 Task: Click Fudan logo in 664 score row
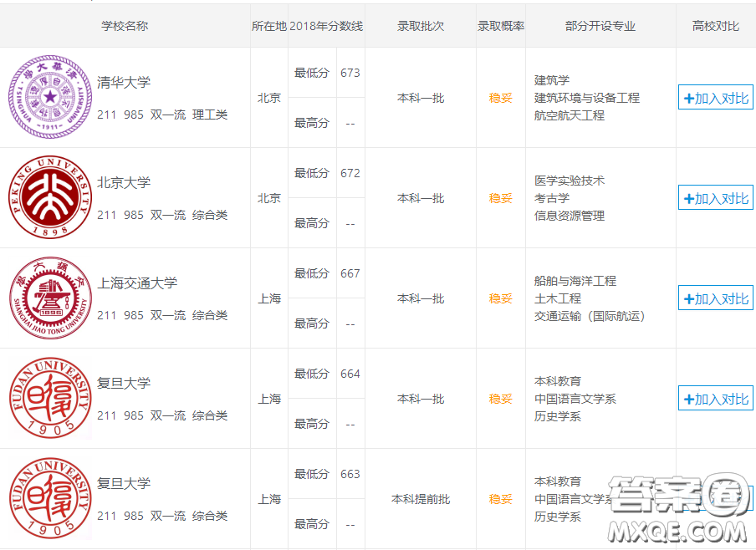pyautogui.click(x=50, y=398)
